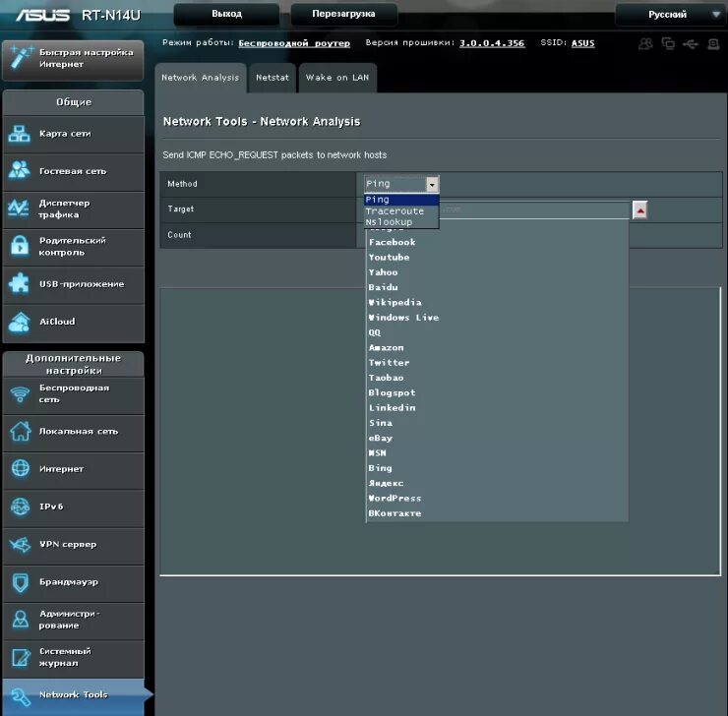Click the guest users status icon
This screenshot has height=716, width=728.
tap(645, 43)
